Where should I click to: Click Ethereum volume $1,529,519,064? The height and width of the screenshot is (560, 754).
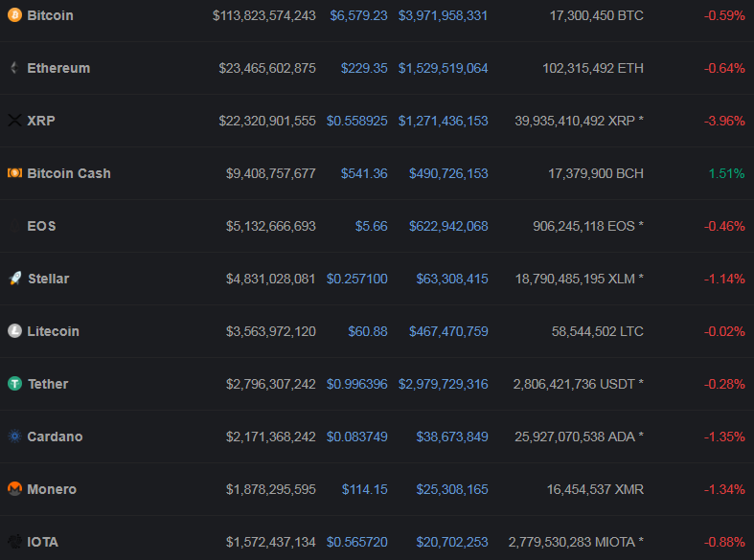[443, 68]
